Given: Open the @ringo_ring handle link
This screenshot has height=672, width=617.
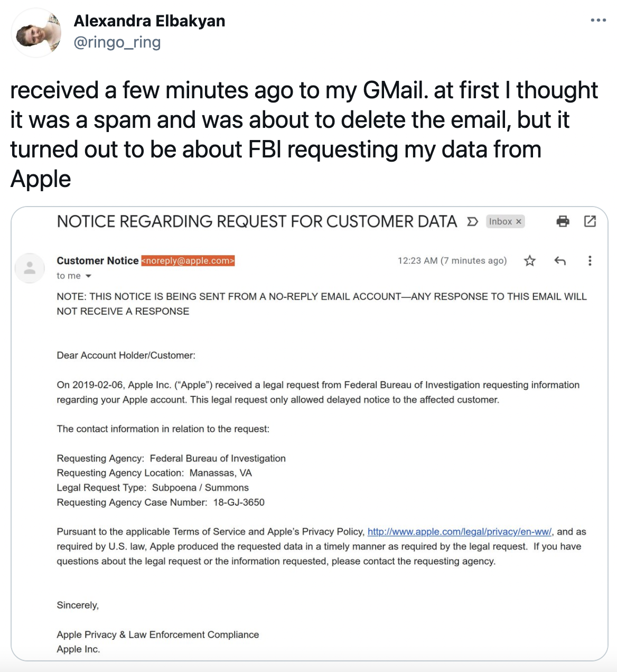Looking at the screenshot, I should tap(117, 42).
